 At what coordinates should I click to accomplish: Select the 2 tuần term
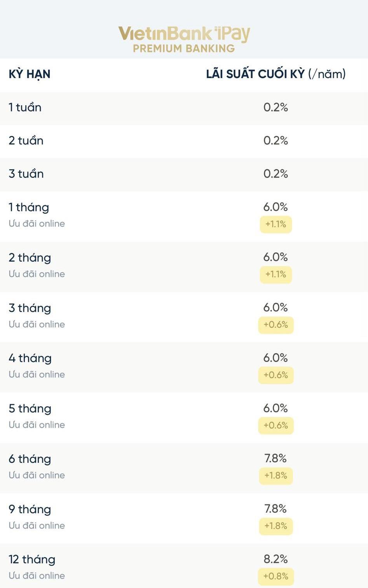click(x=26, y=140)
